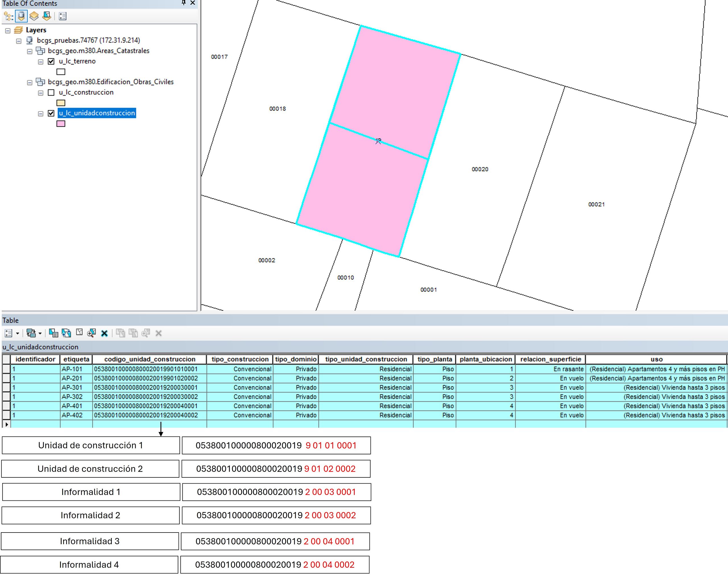Open the white u_lc_terreno symbol swatch
The width and height of the screenshot is (728, 576).
point(61,72)
